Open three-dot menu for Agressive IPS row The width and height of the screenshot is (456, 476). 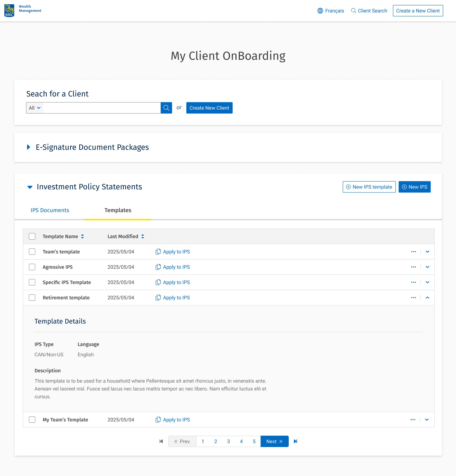[413, 267]
